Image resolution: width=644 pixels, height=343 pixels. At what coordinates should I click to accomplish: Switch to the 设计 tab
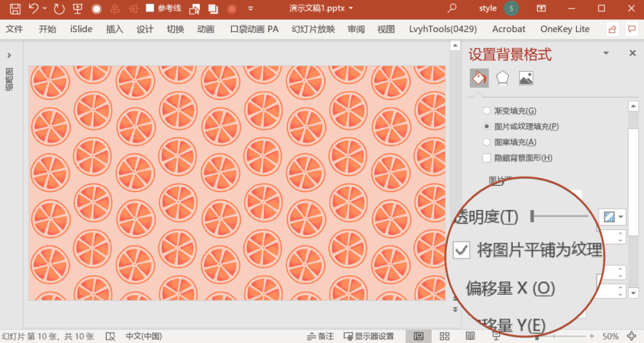tap(145, 29)
